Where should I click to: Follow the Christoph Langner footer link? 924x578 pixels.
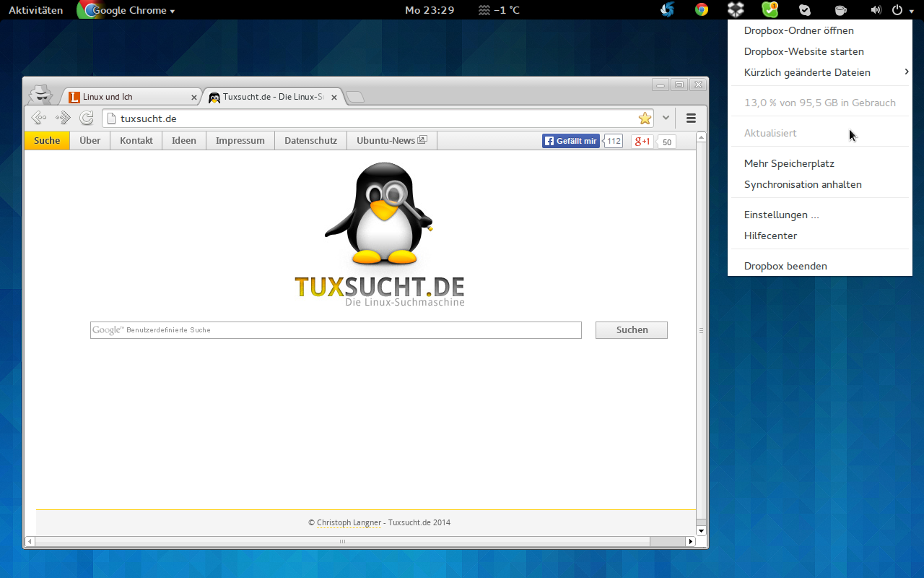pyautogui.click(x=349, y=522)
